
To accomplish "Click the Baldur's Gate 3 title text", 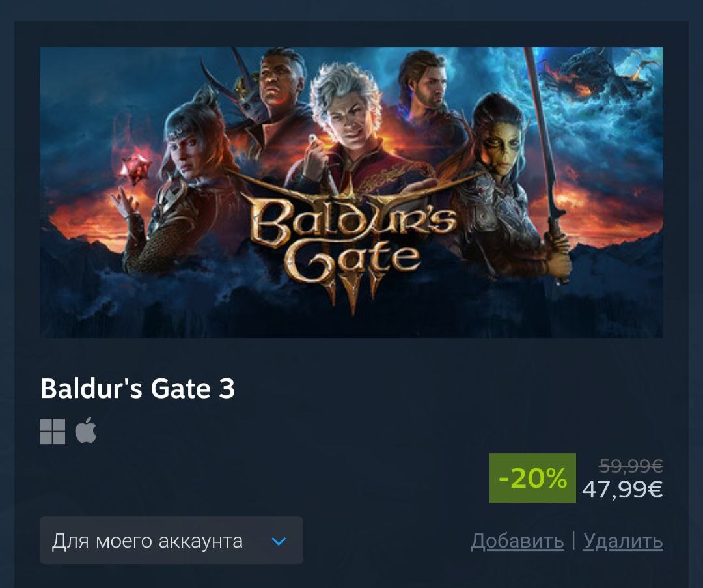I will 137,388.
